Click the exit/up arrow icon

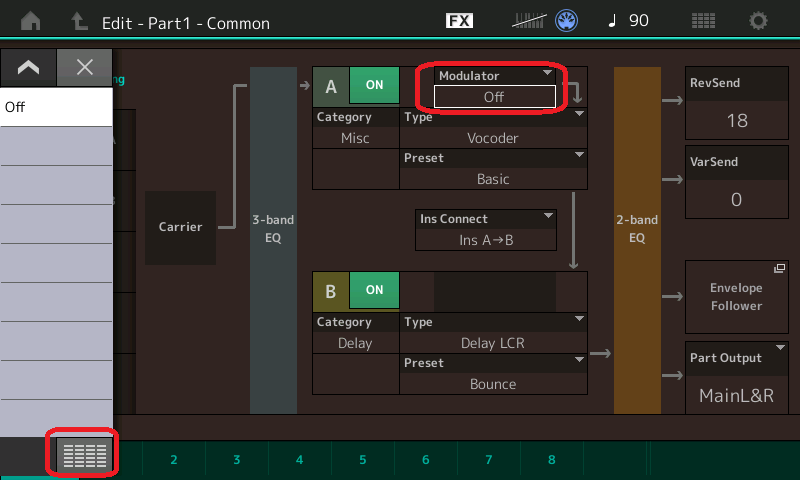click(x=79, y=21)
